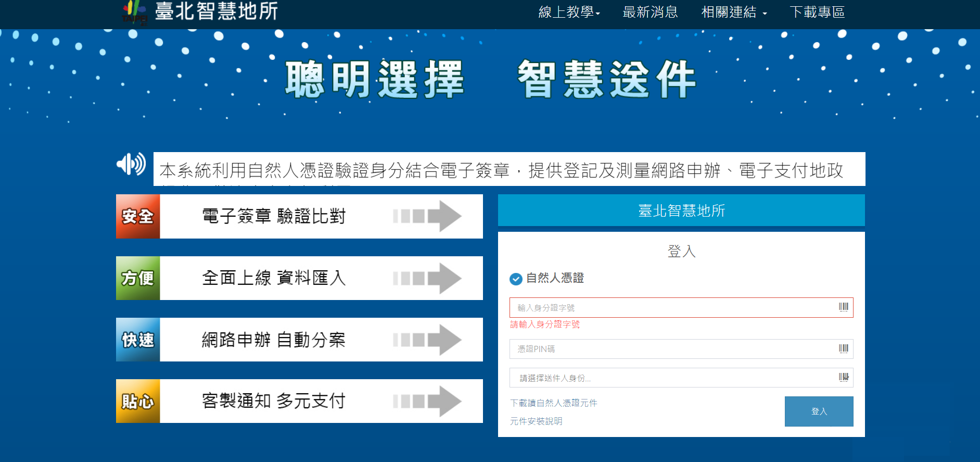980x462 pixels.
Task: Click the speaker announcement icon
Action: pyautogui.click(x=131, y=165)
